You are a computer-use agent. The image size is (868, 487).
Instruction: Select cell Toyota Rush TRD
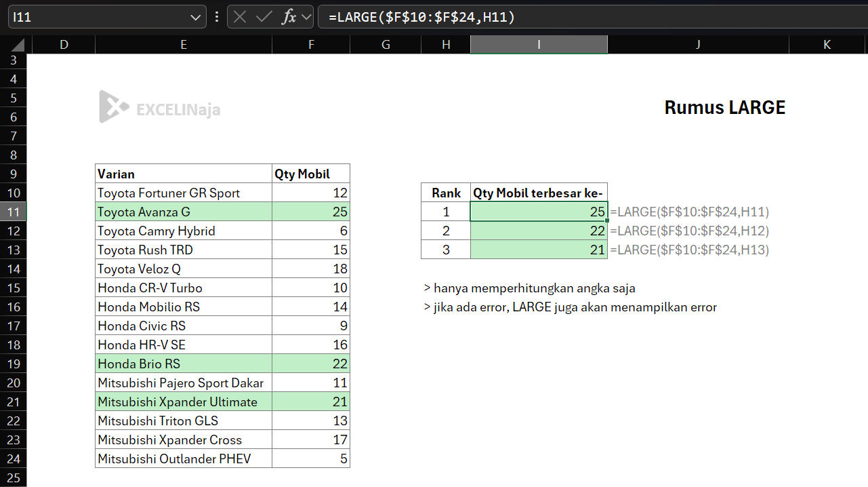[x=184, y=250]
